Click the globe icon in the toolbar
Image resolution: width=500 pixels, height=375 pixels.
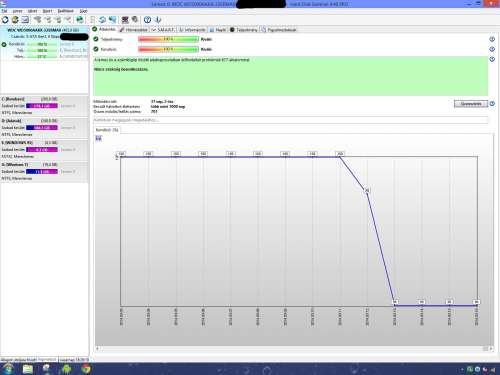point(80,20)
